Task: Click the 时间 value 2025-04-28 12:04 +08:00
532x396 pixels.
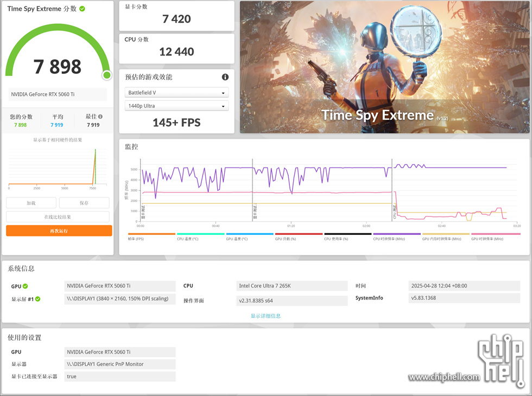Action: click(464, 286)
